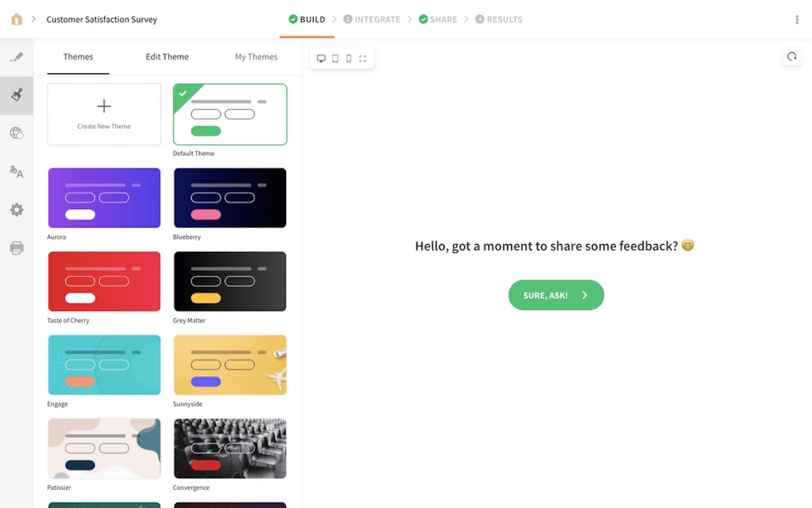Go to the Share step

pyautogui.click(x=438, y=20)
